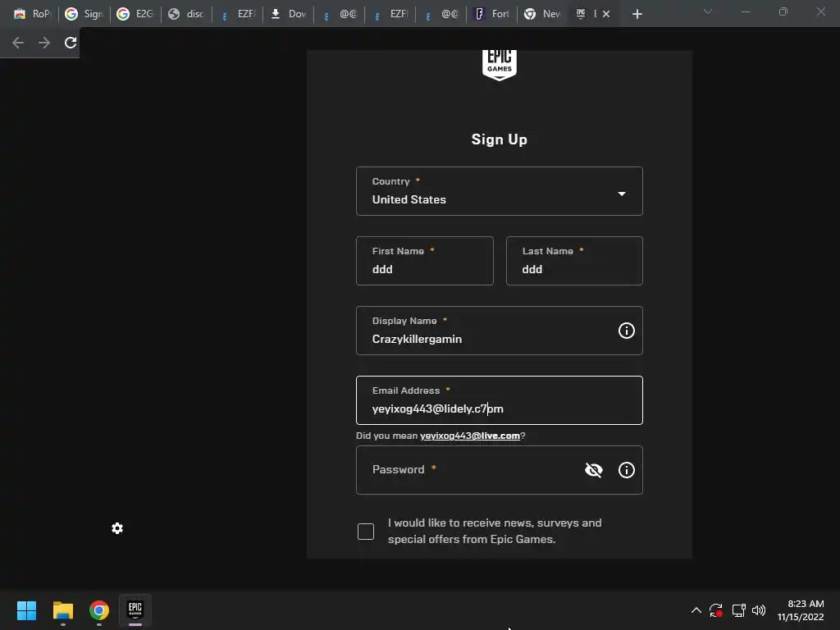The image size is (840, 630).
Task: Close the active Epic Games tab
Action: 606,14
